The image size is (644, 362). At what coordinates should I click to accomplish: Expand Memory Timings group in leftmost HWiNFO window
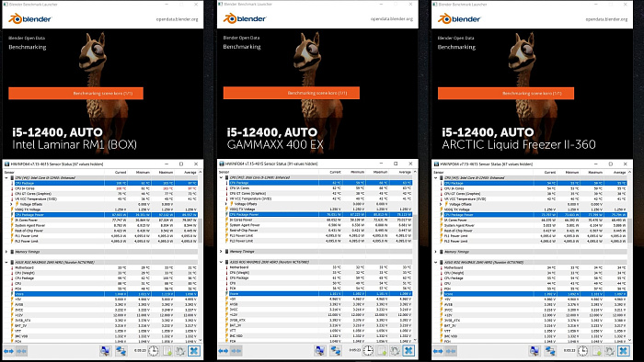click(6, 252)
